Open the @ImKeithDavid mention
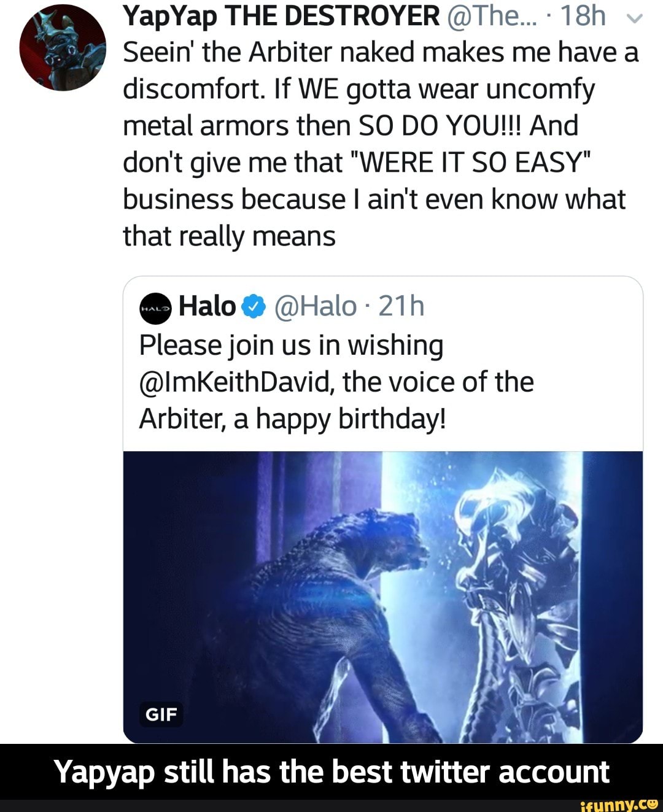Viewport: 663px width, 812px height. coord(236,382)
